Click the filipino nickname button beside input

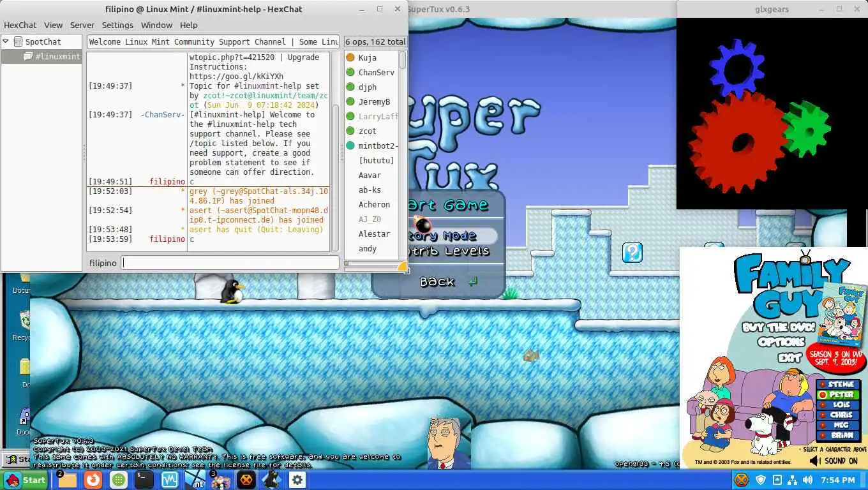pos(103,263)
